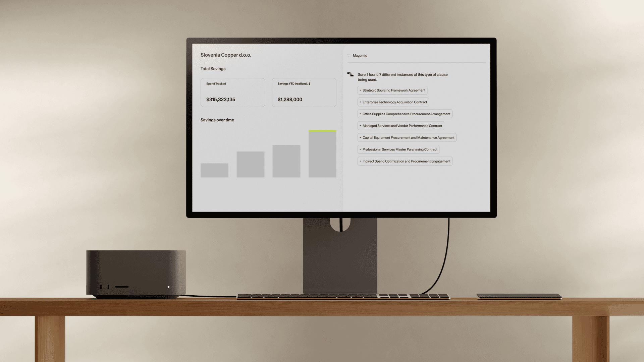This screenshot has width=644, height=362.
Task: Toggle the second contract clause checkbox
Action: coord(360,102)
